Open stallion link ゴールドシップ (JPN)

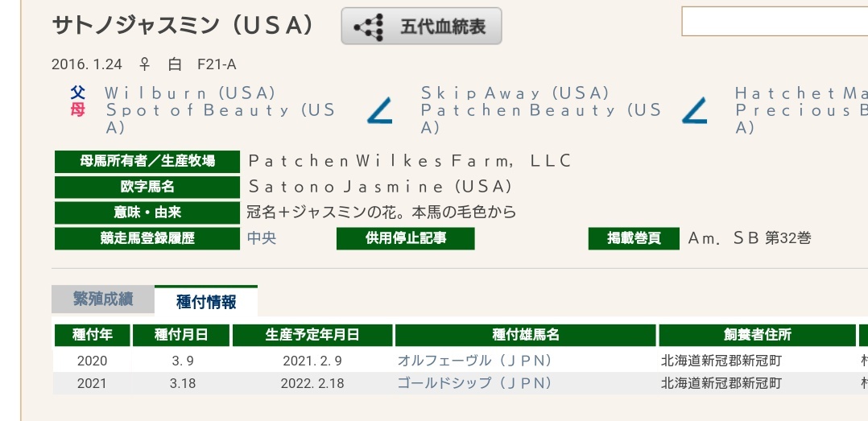click(474, 383)
